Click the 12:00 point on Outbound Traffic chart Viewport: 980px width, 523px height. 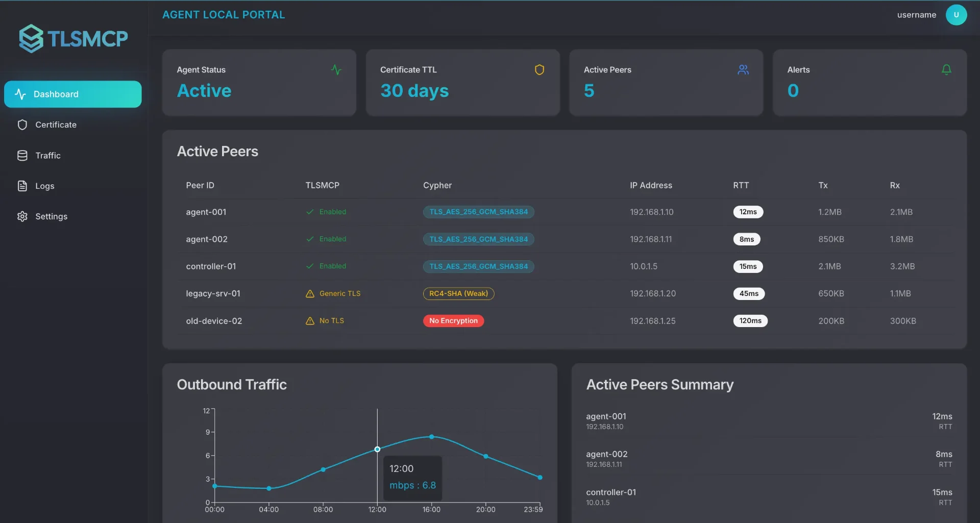(377, 449)
